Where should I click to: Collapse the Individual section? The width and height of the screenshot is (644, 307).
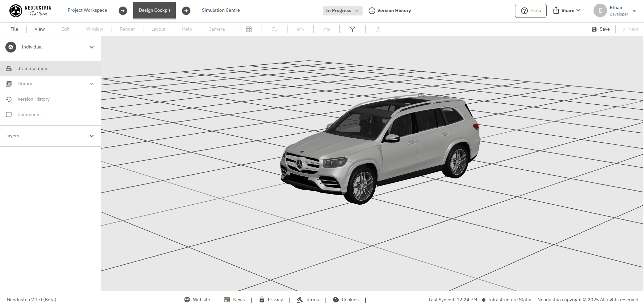[x=91, y=47]
